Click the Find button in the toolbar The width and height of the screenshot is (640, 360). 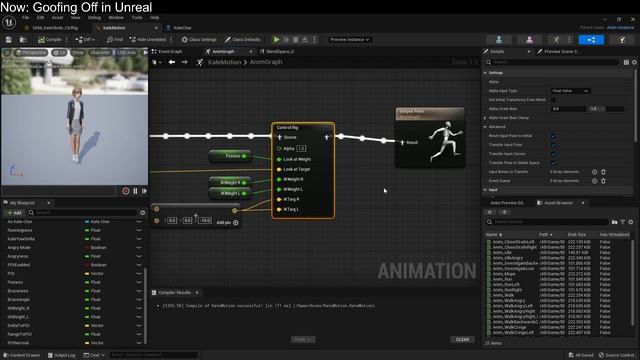(x=115, y=40)
